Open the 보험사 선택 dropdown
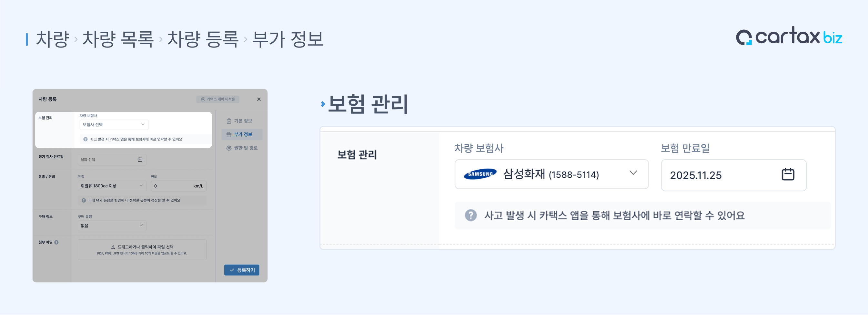Screen dimensions: 868x315 (x=114, y=124)
